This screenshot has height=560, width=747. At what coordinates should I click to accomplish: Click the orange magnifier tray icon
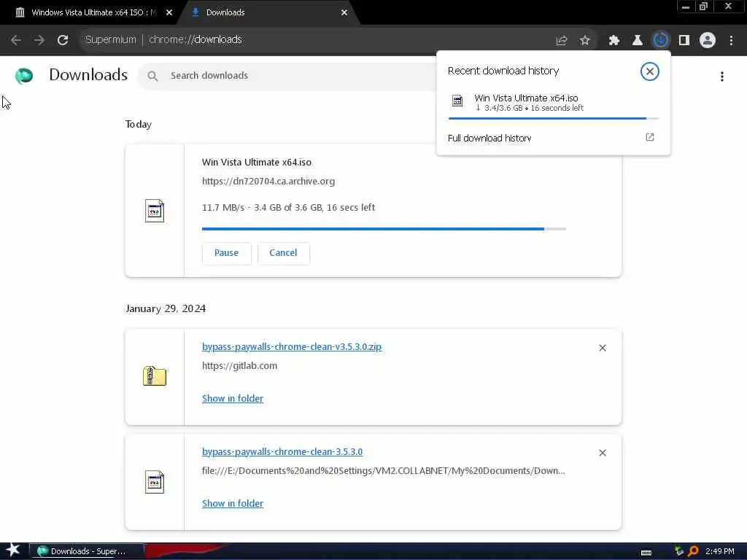[693, 551]
